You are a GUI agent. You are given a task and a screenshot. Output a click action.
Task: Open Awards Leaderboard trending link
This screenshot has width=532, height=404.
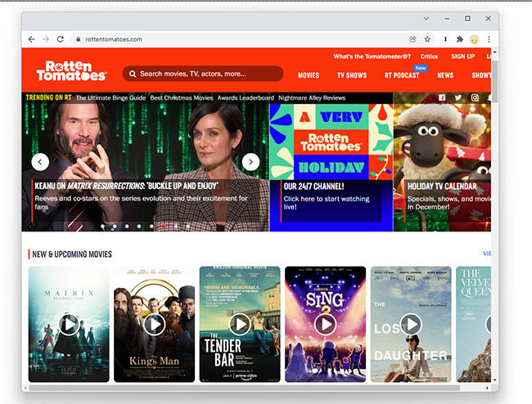(246, 98)
